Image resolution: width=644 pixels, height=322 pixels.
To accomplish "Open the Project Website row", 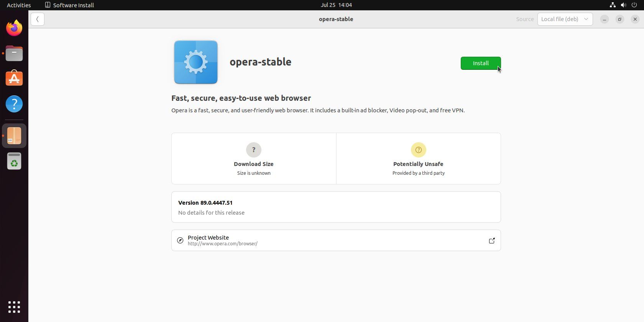I will coord(336,240).
